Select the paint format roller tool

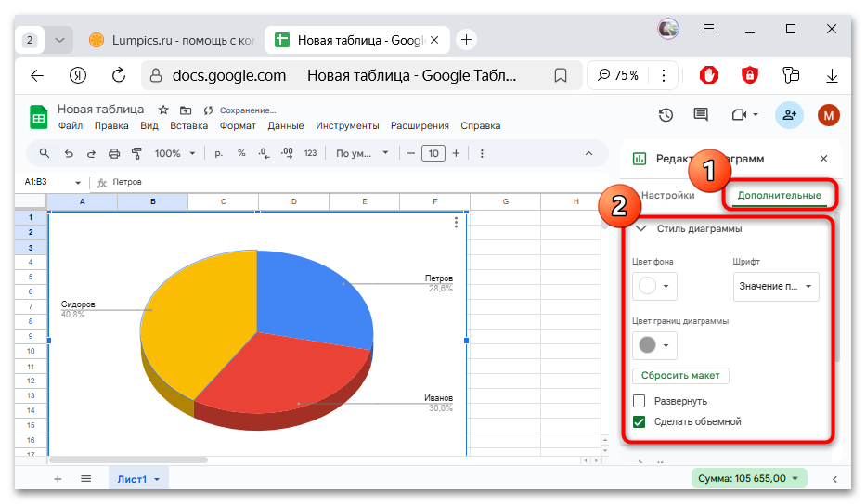tap(136, 153)
